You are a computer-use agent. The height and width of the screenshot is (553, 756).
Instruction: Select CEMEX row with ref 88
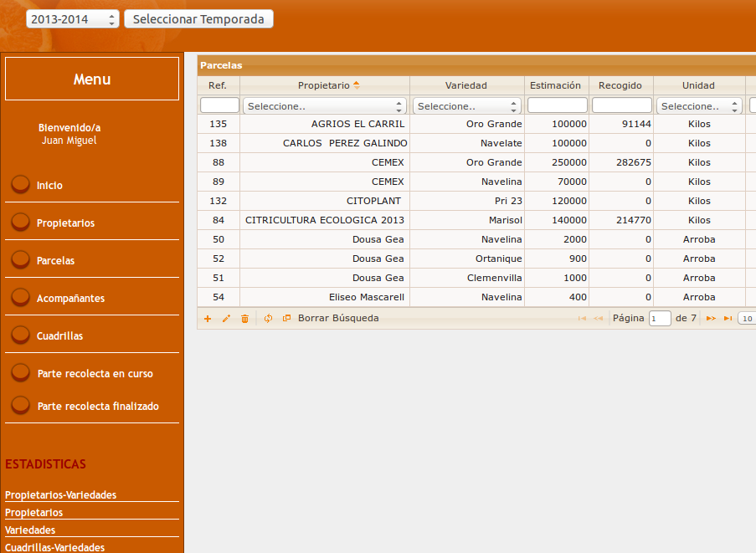476,162
